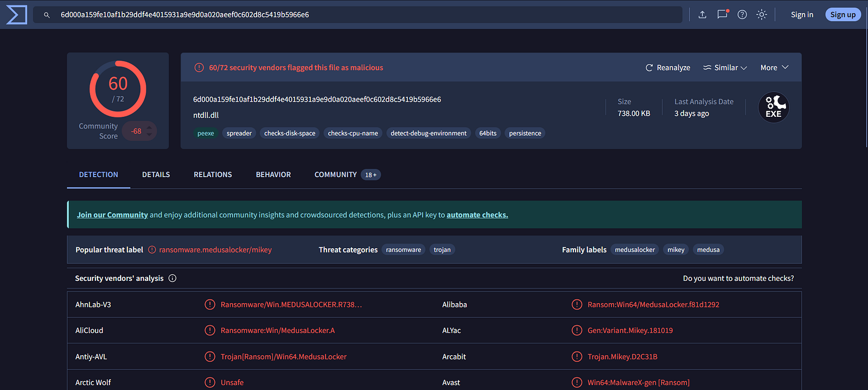Screen dimensions: 868x390
Task: Click the ransomware.medusalocker/mikey threat label
Action: point(215,250)
